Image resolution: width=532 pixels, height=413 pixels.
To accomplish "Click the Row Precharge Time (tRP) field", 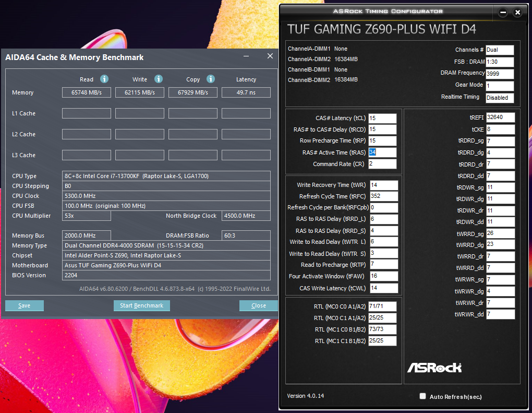I will [382, 140].
